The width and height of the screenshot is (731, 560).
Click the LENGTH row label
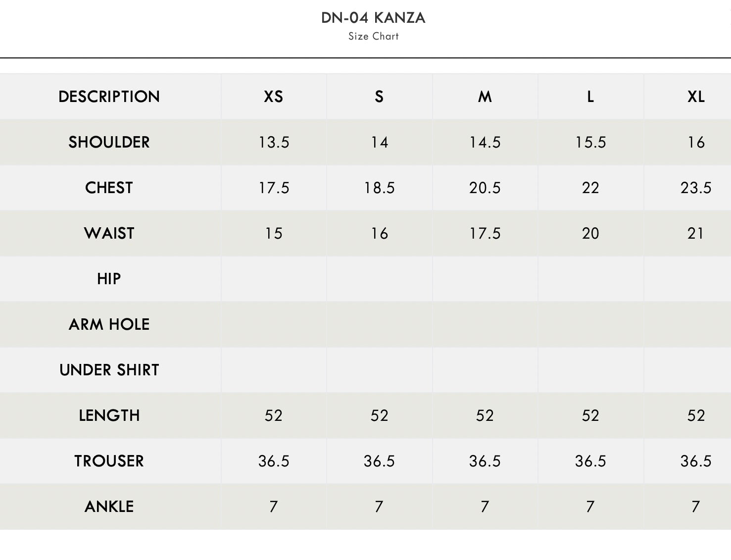(x=109, y=415)
